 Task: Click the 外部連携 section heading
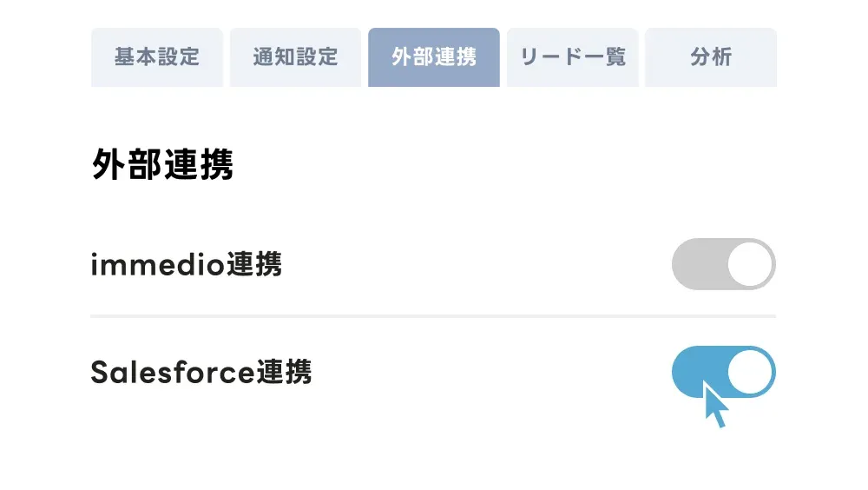click(x=162, y=165)
